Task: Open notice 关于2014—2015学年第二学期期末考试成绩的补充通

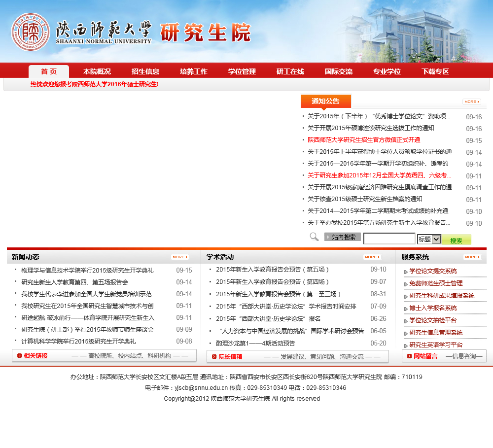Action: [x=378, y=211]
